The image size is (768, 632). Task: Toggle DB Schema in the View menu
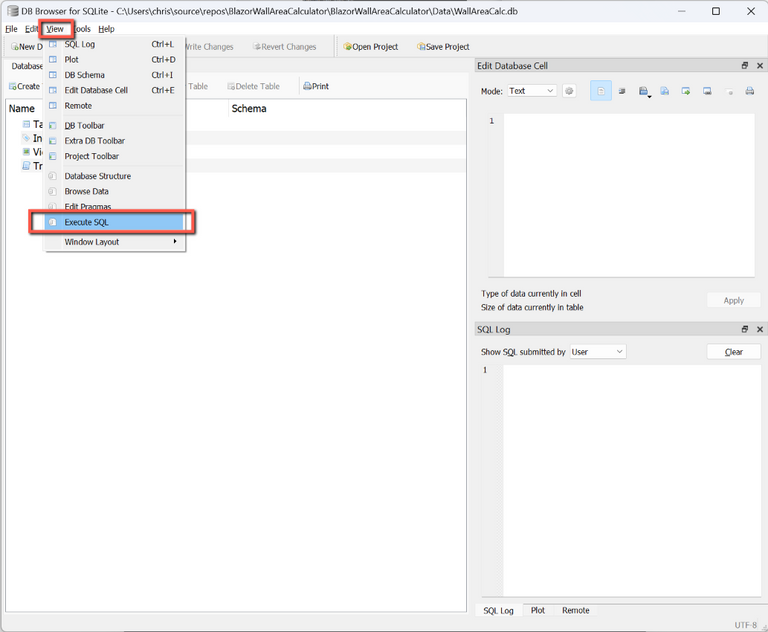(x=115, y=75)
